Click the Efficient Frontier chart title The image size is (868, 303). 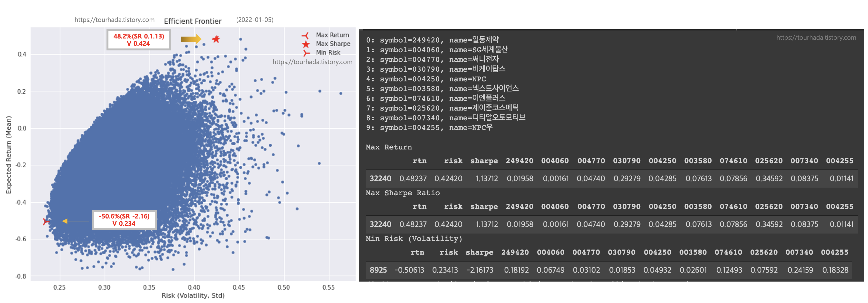tap(193, 21)
